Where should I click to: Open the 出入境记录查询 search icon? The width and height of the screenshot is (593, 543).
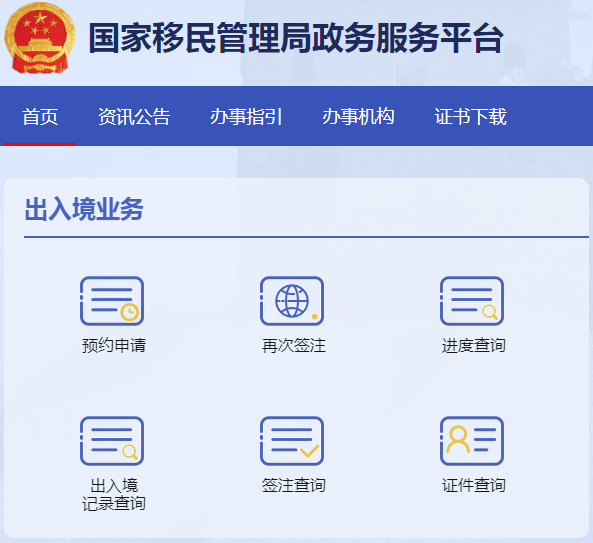click(x=112, y=441)
